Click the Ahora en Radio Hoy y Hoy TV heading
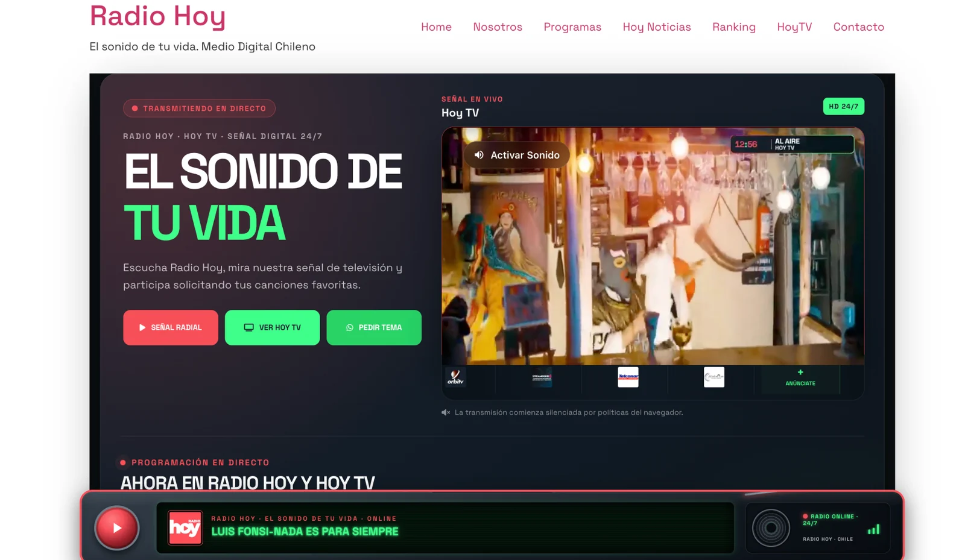 tap(247, 482)
